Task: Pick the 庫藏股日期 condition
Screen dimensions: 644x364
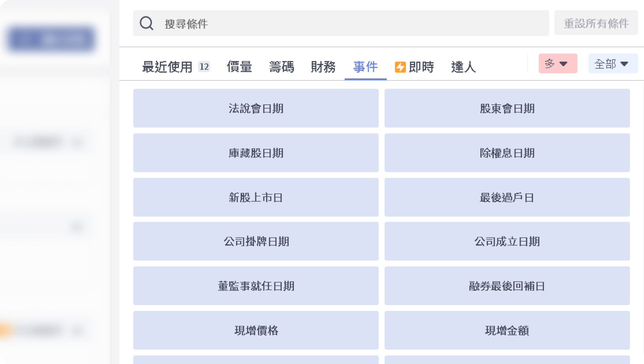Action: [256, 153]
